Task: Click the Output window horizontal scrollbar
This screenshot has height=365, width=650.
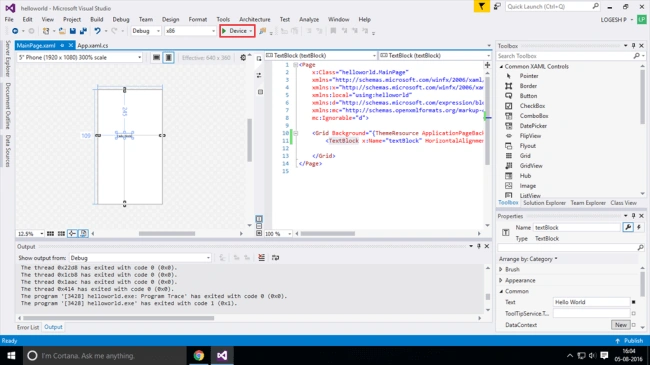Action: point(119,318)
